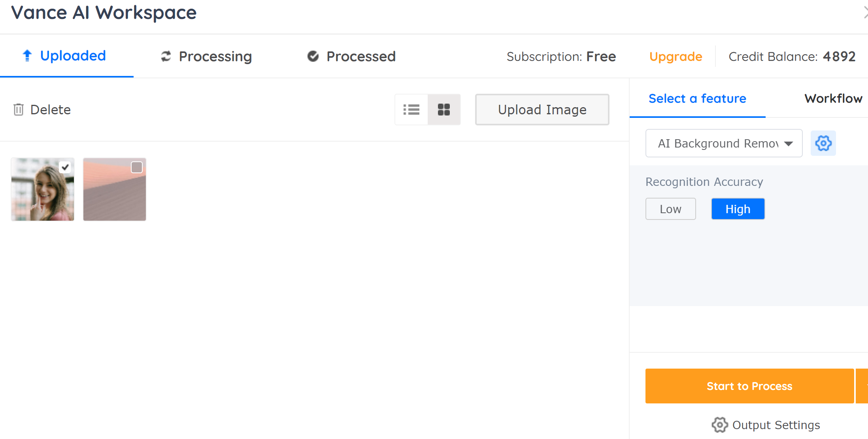The height and width of the screenshot is (439, 868).
Task: Click the Upload Image button
Action: (x=542, y=110)
